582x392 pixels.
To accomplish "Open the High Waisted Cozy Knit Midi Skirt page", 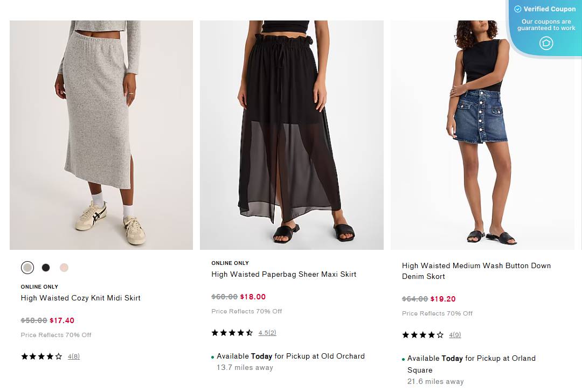I will point(80,298).
